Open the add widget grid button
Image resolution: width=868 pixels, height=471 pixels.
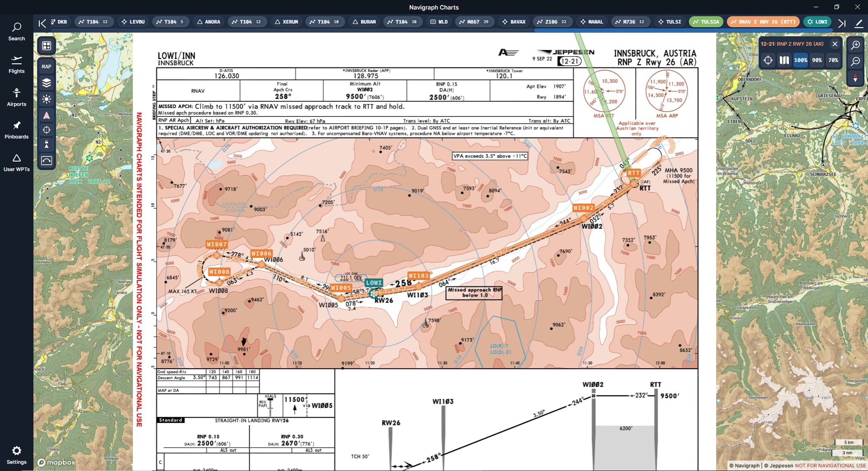coord(47,46)
